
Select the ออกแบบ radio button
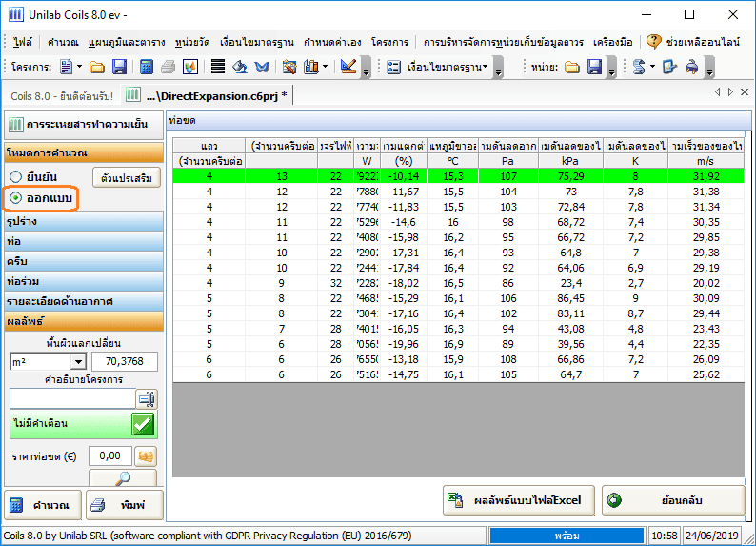pos(15,198)
